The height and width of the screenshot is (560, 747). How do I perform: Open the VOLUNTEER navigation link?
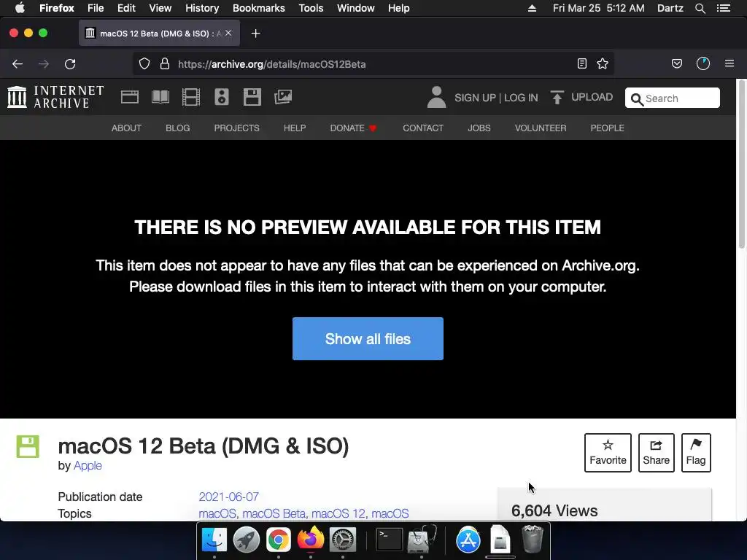[541, 128]
